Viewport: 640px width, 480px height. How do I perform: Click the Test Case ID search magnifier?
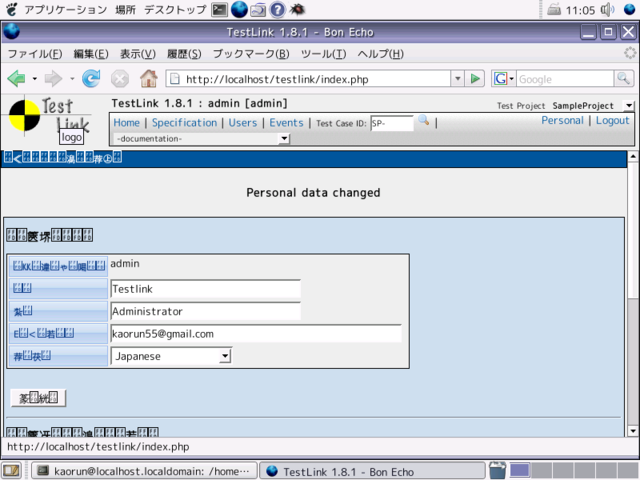pyautogui.click(x=424, y=120)
